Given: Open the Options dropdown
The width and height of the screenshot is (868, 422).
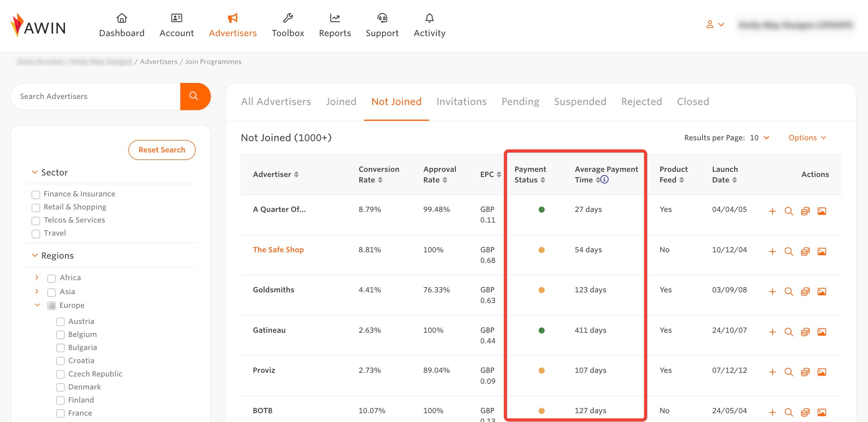Looking at the screenshot, I should [807, 138].
